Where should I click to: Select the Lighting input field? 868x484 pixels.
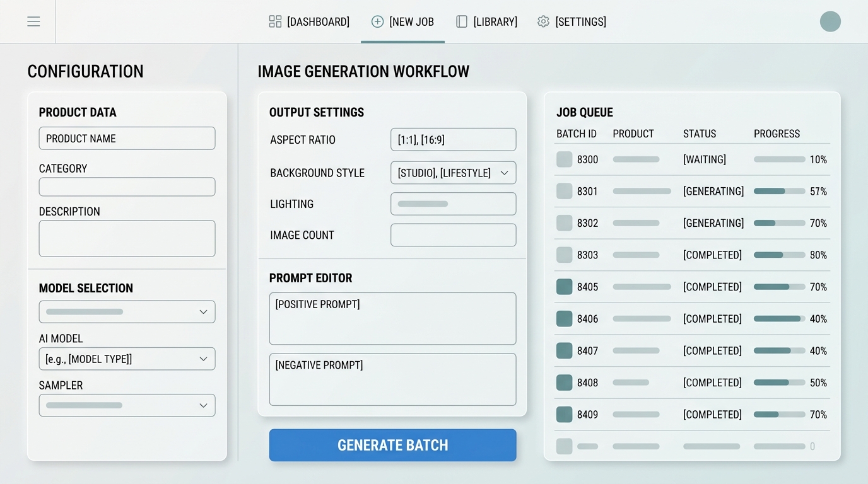tap(453, 204)
